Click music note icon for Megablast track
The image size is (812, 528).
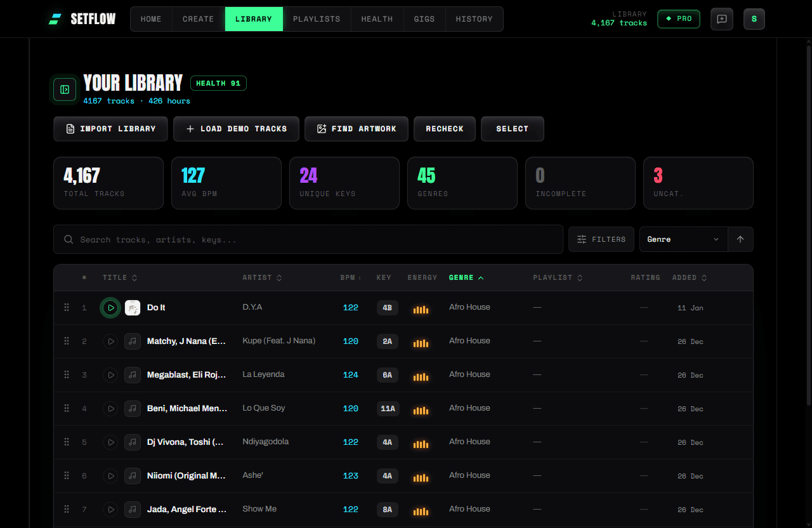(133, 375)
